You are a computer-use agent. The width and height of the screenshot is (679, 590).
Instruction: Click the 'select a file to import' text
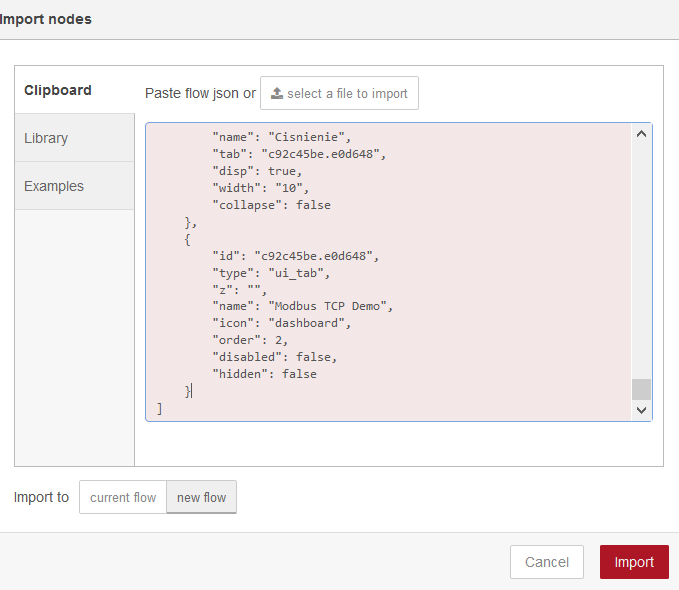point(347,93)
